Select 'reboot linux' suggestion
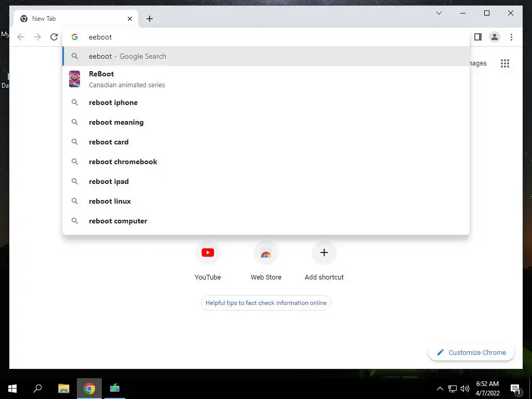This screenshot has height=399, width=532. (x=266, y=201)
